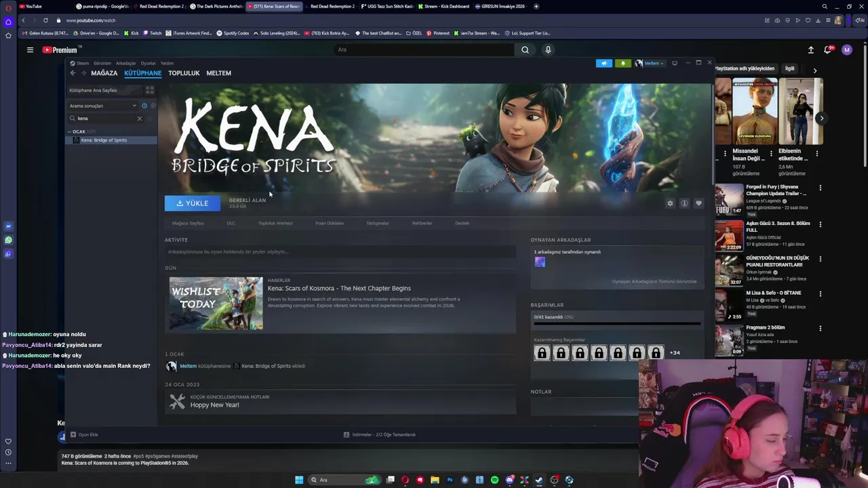The image size is (868, 488).
Task: Click YouTube voice search microphone
Action: click(x=548, y=49)
